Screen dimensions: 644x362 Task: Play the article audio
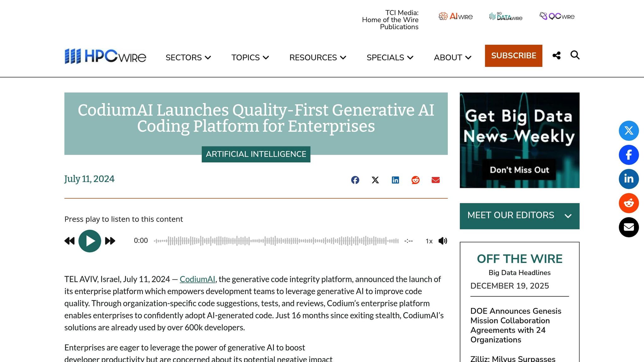tap(90, 241)
